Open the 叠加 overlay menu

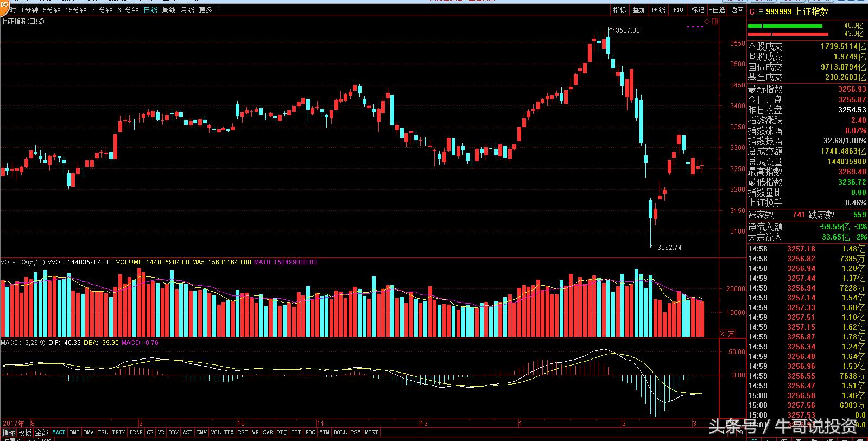point(639,10)
